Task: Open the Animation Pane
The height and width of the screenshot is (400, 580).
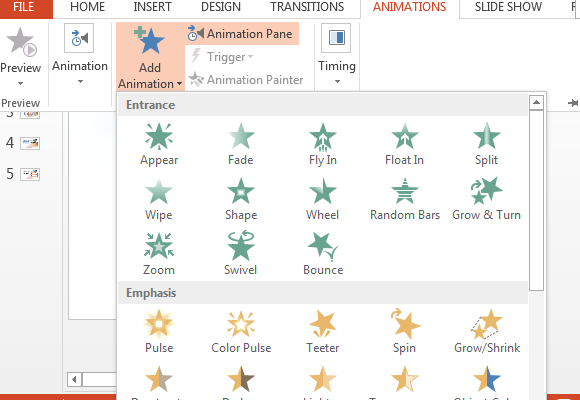Action: (x=241, y=34)
